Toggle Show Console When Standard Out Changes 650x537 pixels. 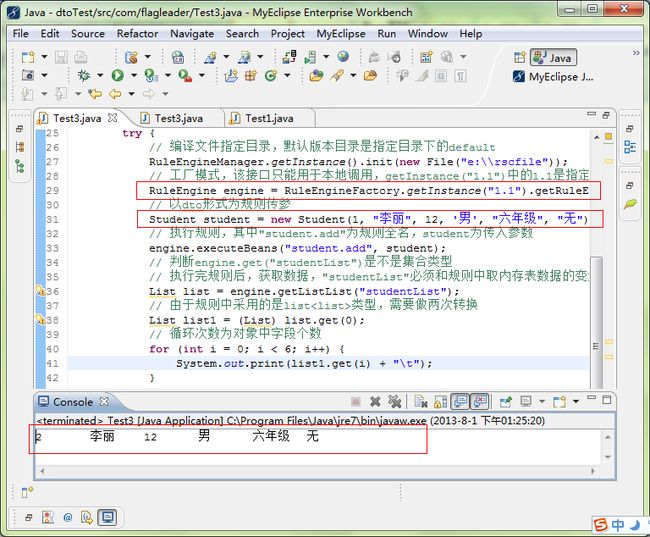click(460, 401)
